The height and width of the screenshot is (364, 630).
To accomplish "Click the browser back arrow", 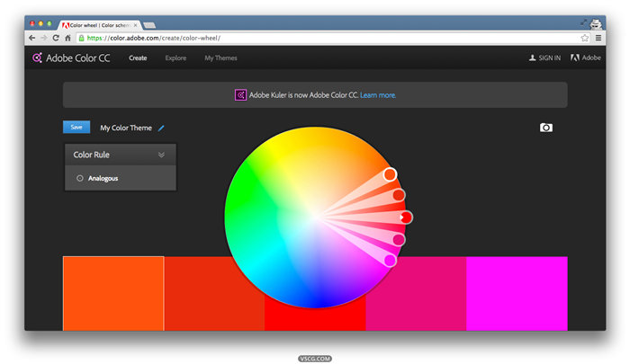I will 31,38.
